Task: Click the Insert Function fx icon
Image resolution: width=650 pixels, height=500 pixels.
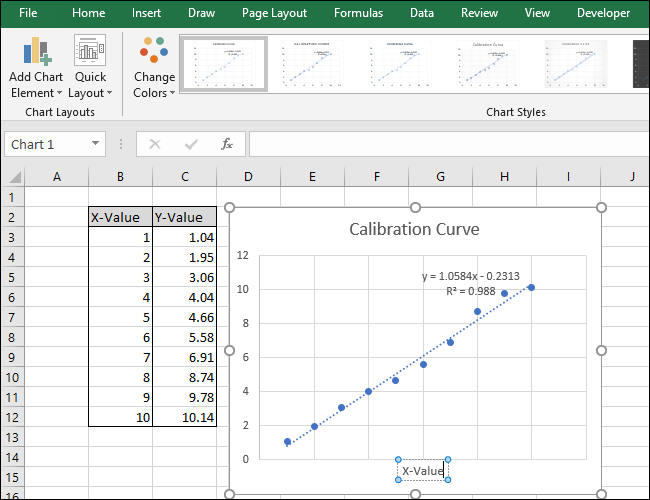Action: pyautogui.click(x=227, y=144)
